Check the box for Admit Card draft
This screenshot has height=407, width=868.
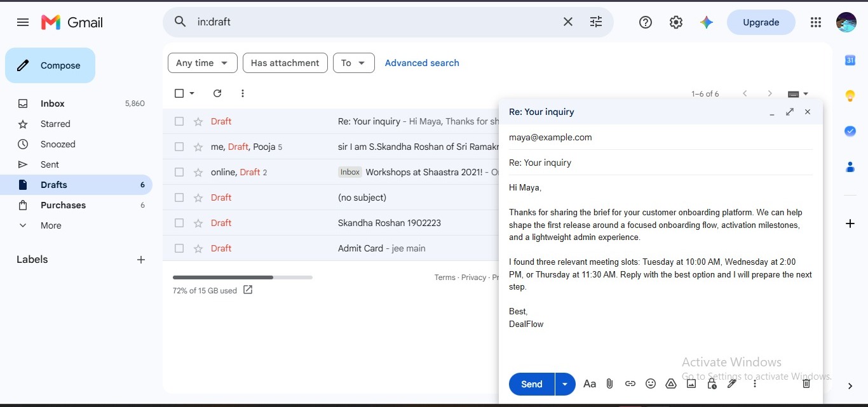pyautogui.click(x=179, y=248)
